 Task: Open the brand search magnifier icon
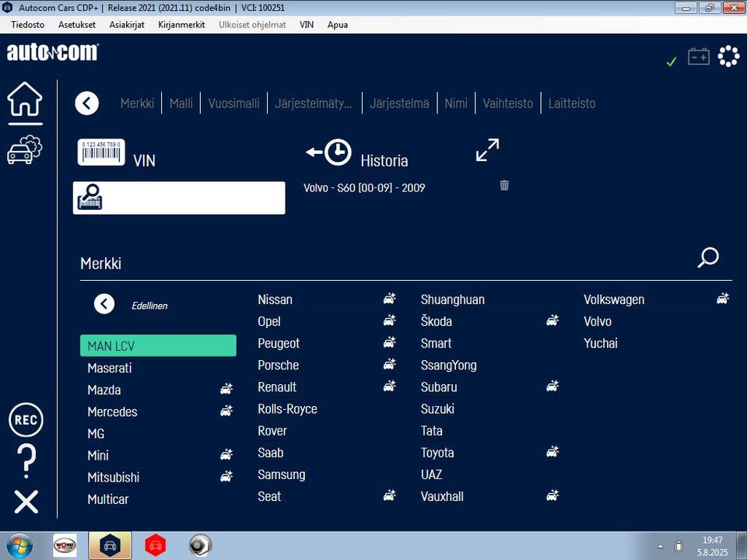click(x=708, y=257)
